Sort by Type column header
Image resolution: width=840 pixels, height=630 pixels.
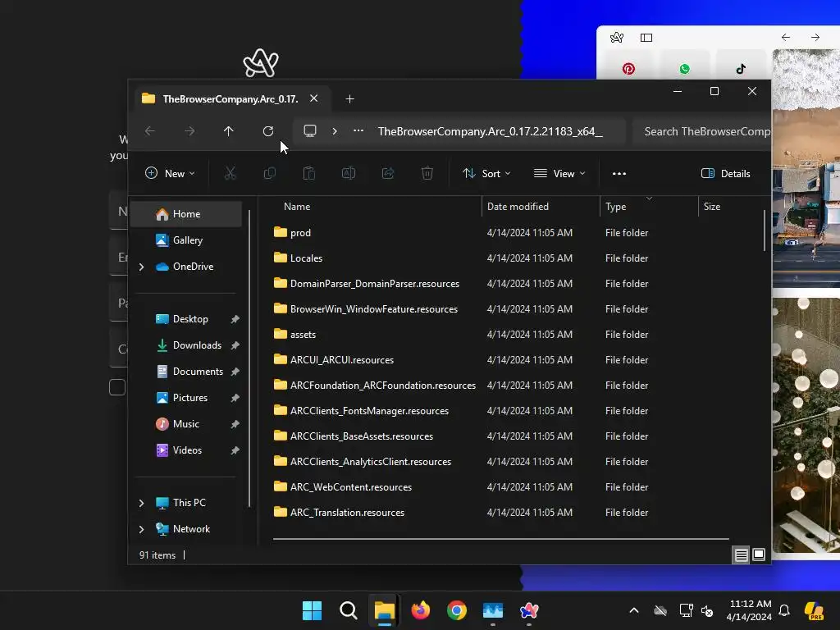click(615, 206)
